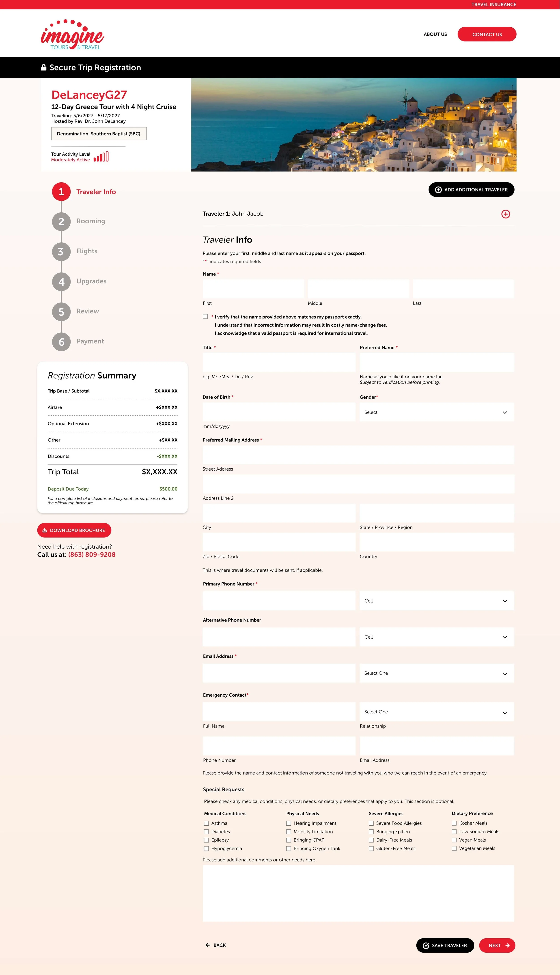Focus the Middle name input field

[358, 289]
